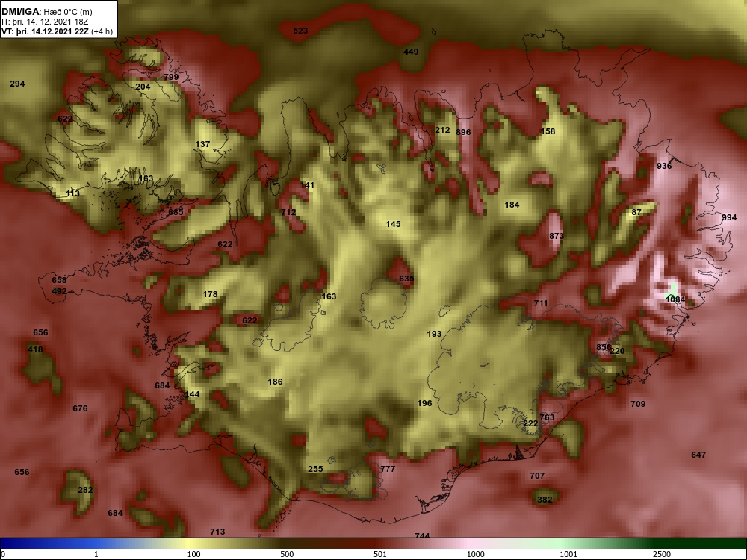Click the map value '936'
The width and height of the screenshot is (747, 560).
click(x=664, y=166)
